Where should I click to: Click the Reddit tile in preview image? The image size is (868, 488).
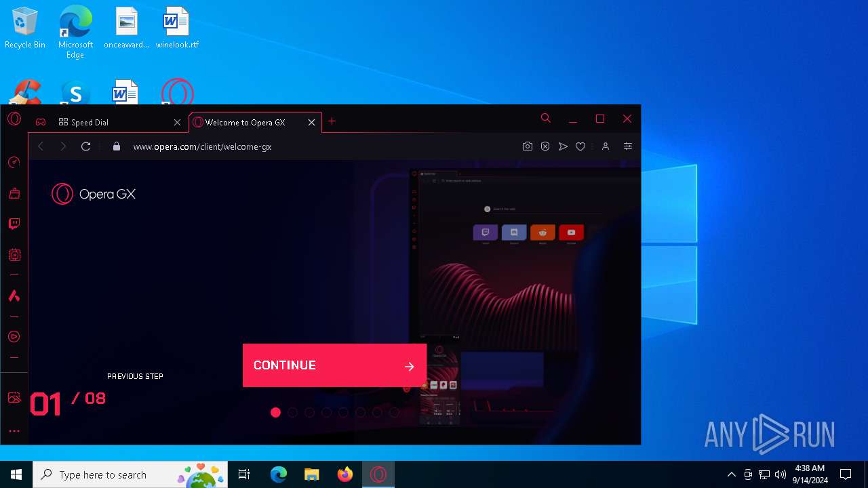542,232
